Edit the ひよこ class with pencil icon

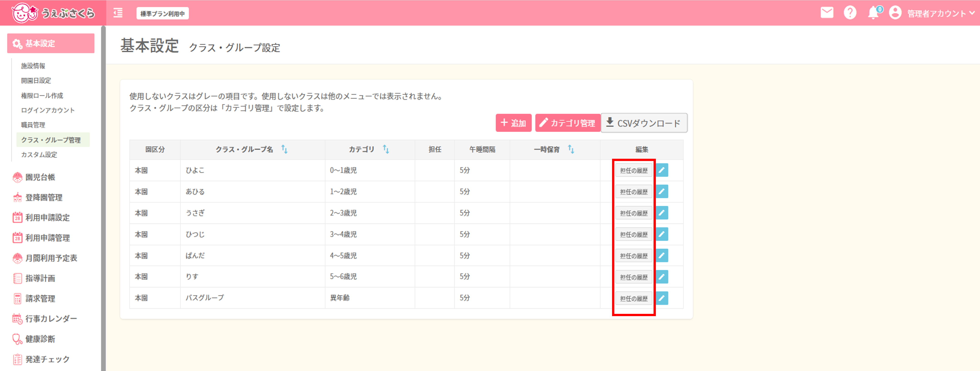coord(662,170)
